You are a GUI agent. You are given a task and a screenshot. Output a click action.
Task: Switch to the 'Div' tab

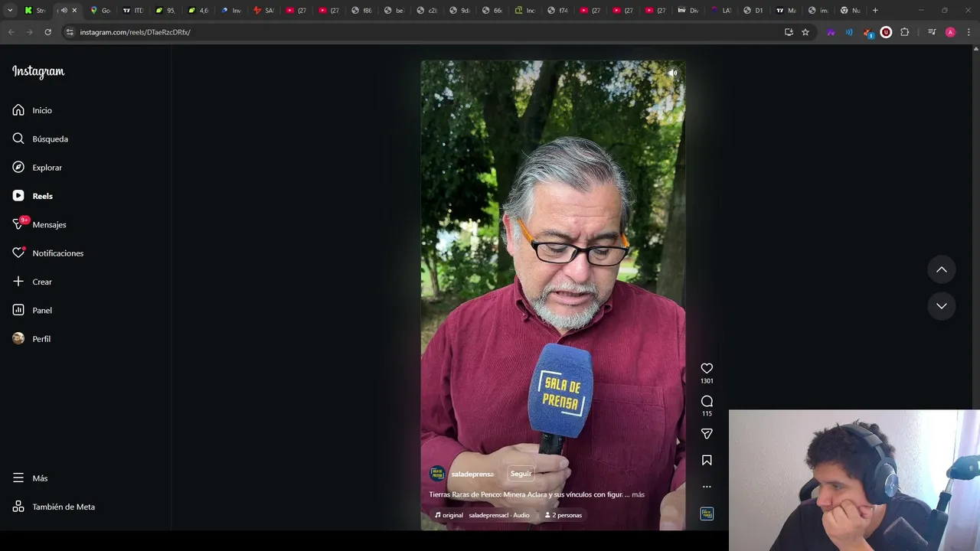(x=688, y=11)
